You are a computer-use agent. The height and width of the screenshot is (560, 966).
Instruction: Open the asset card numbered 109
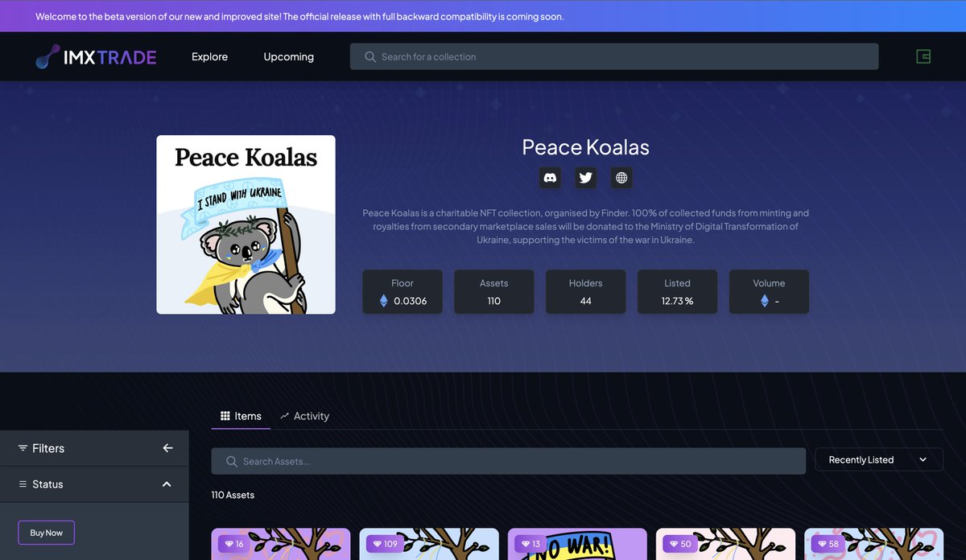429,544
